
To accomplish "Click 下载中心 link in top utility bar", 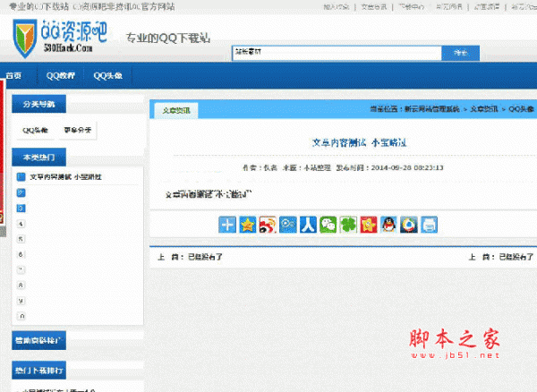I will click(x=412, y=6).
